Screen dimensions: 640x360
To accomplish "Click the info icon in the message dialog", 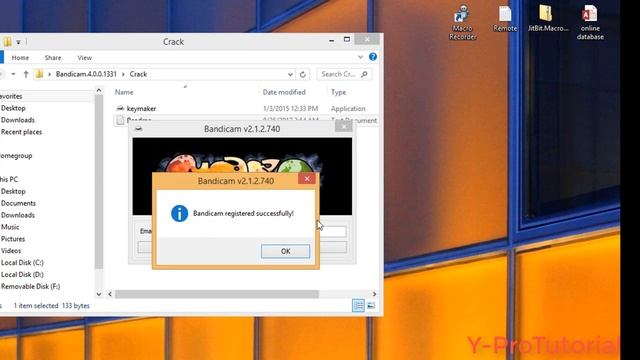I will pyautogui.click(x=179, y=213).
